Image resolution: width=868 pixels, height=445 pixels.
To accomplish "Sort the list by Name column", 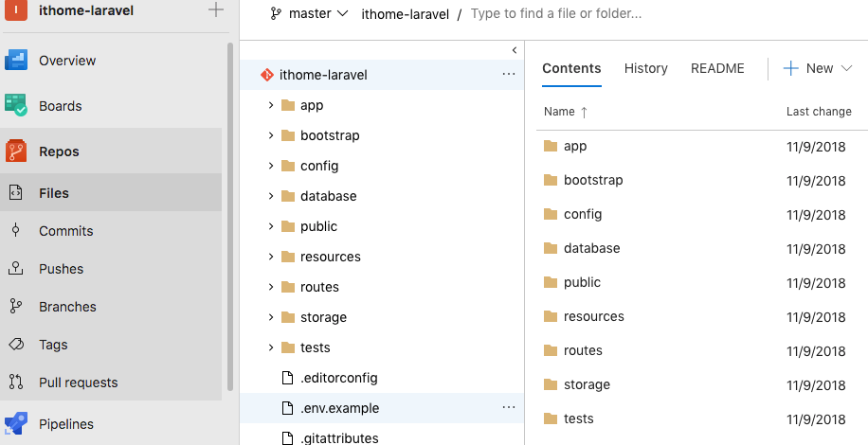I will (x=560, y=112).
